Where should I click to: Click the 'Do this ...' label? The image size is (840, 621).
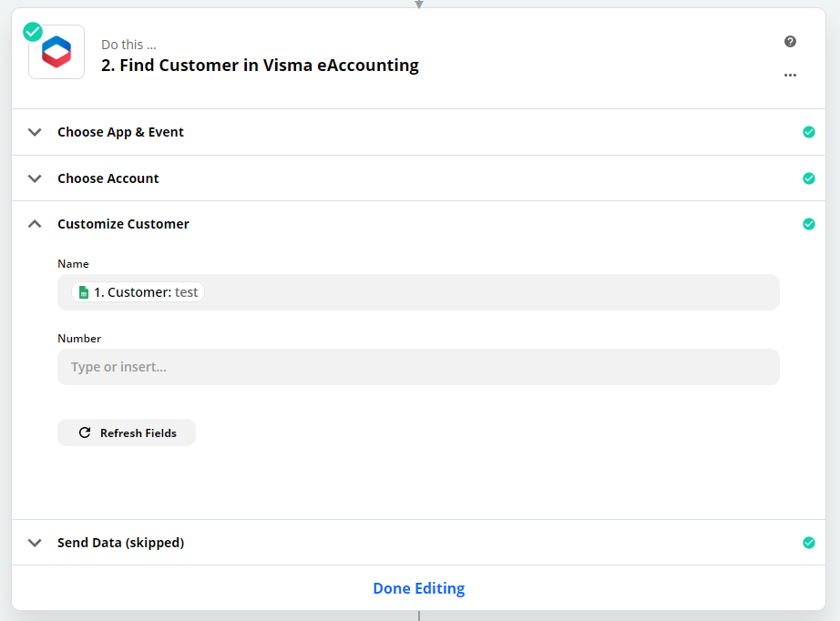point(128,45)
